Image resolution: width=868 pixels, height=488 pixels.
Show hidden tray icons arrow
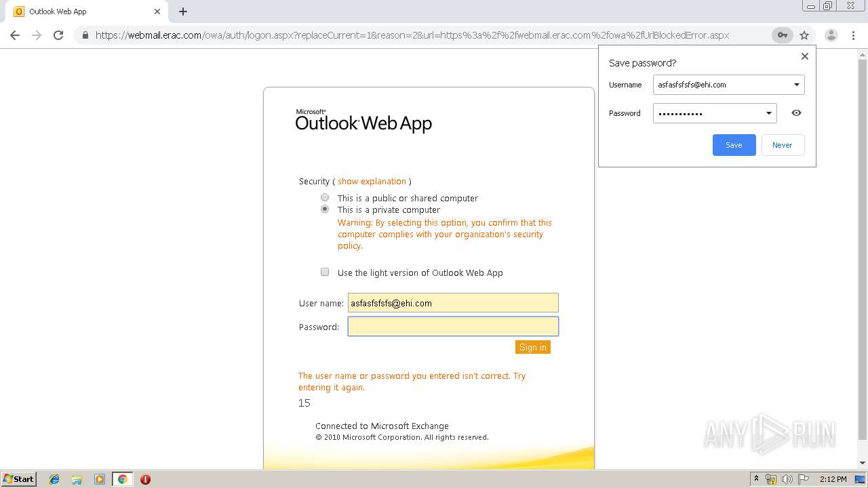point(756,479)
